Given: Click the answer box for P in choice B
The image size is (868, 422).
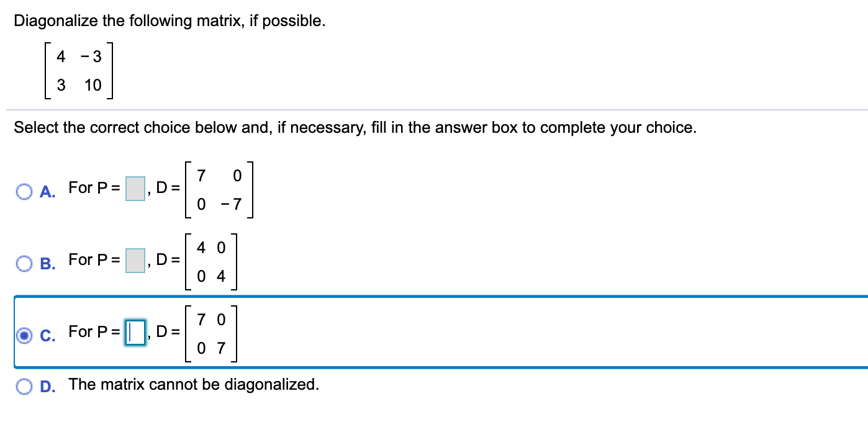Looking at the screenshot, I should tap(133, 259).
